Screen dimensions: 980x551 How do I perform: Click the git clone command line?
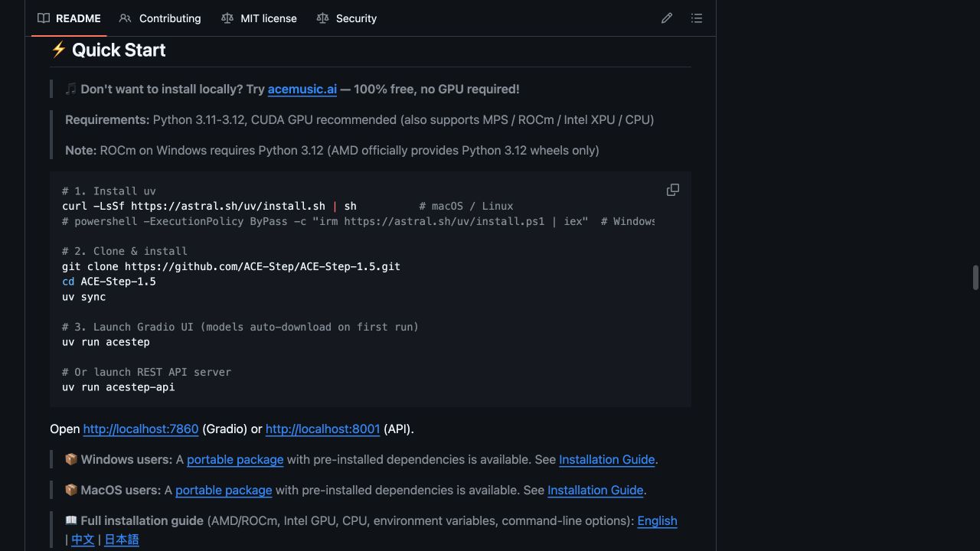click(x=231, y=266)
